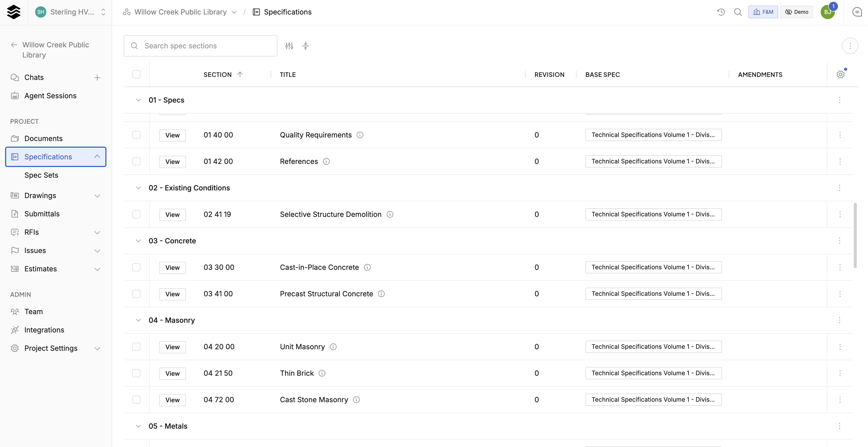Open row menu for 01 40 00

point(840,135)
